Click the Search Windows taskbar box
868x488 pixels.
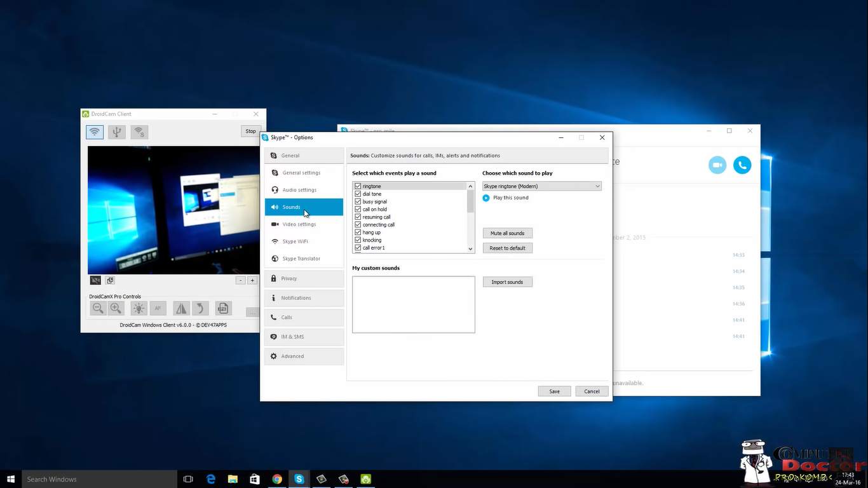[x=99, y=479]
